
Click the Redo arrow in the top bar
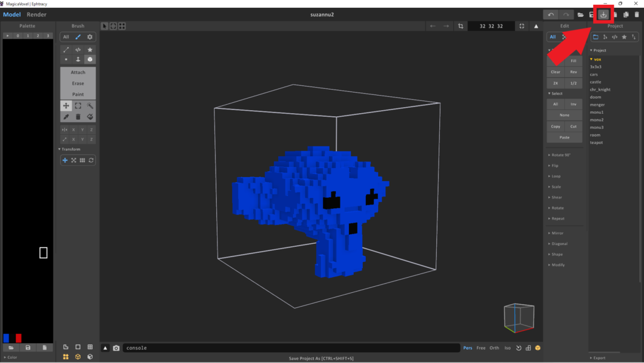coord(566,15)
